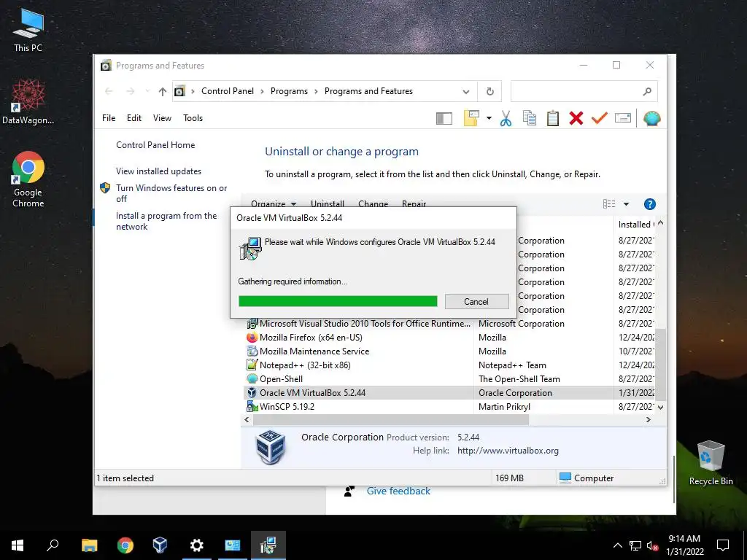This screenshot has width=747, height=560.
Task: Click the Programs breadcrumb in address bar
Action: (x=289, y=91)
